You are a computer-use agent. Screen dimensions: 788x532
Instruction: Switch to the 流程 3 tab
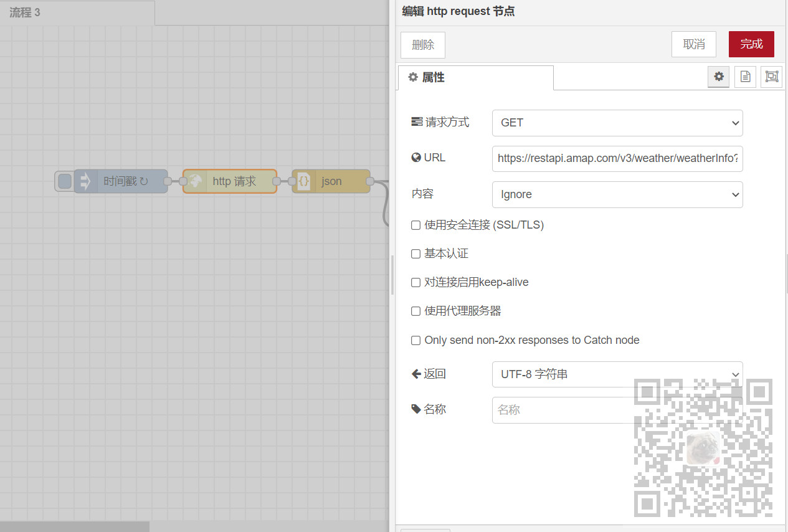pos(77,12)
